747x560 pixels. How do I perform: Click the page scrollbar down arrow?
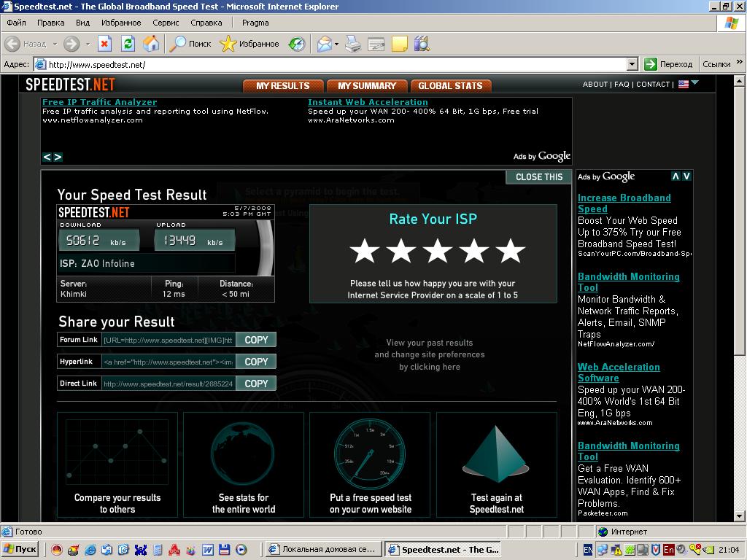click(739, 516)
